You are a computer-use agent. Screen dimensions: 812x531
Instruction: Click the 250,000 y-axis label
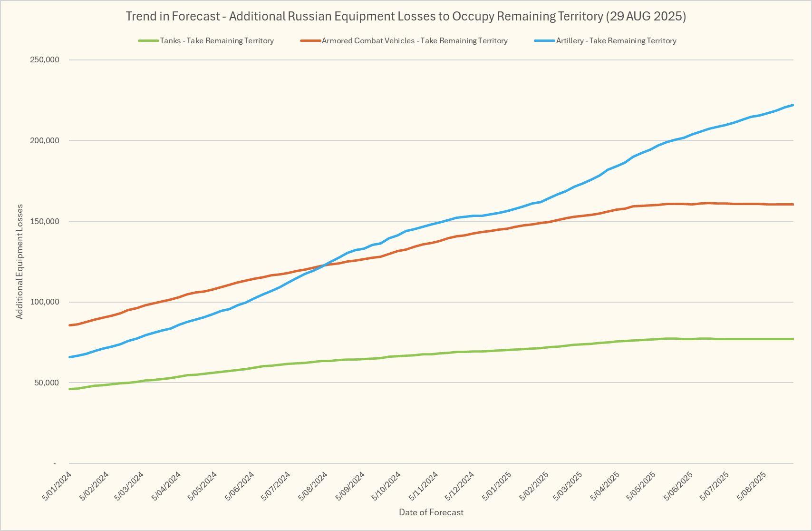pyautogui.click(x=44, y=60)
